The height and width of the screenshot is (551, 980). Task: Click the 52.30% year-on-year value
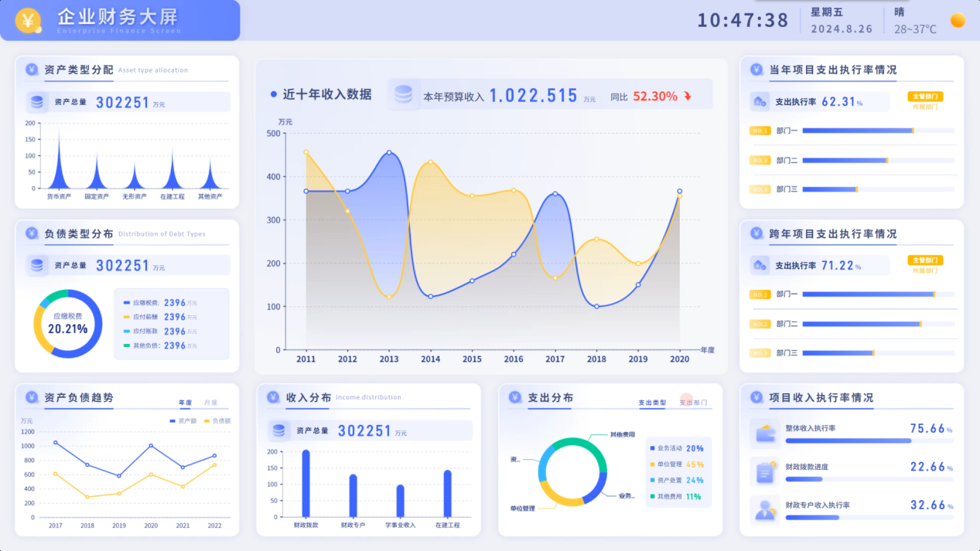655,97
